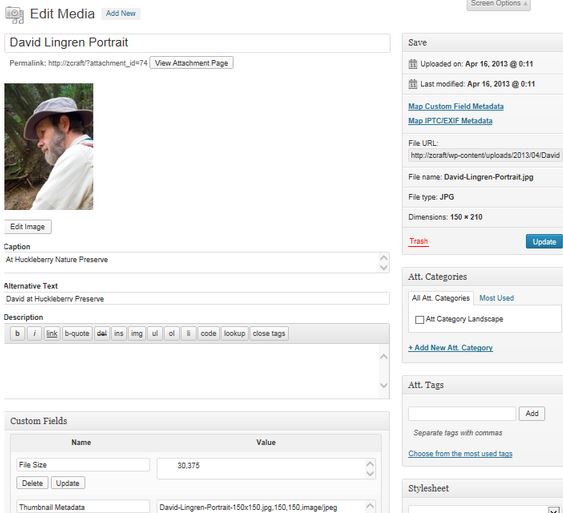This screenshot has height=513, width=563.
Task: Move the attachment to Trash
Action: (x=418, y=241)
